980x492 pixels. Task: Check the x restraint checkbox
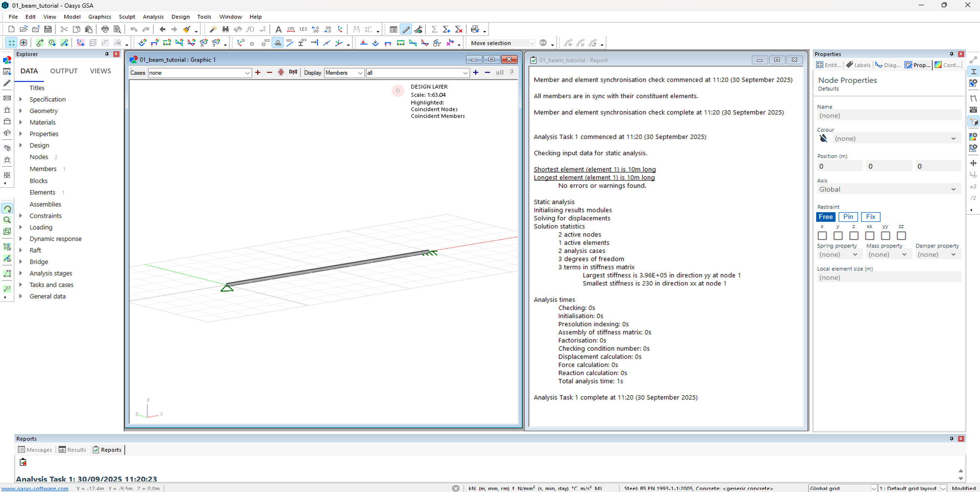822,236
